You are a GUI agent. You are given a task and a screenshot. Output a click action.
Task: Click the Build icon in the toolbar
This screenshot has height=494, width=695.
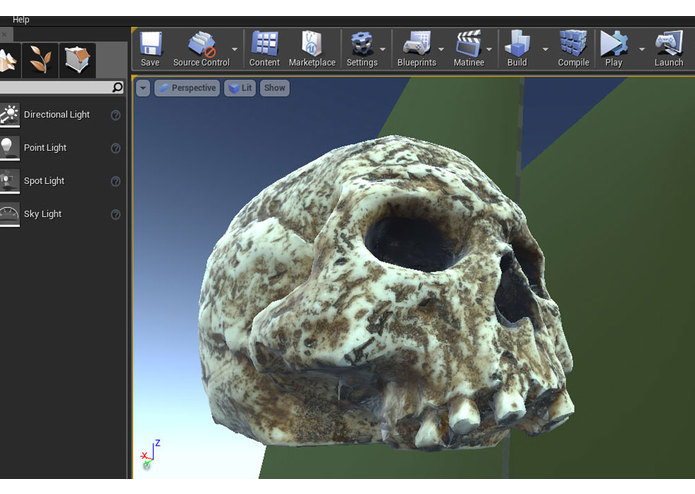(517, 45)
